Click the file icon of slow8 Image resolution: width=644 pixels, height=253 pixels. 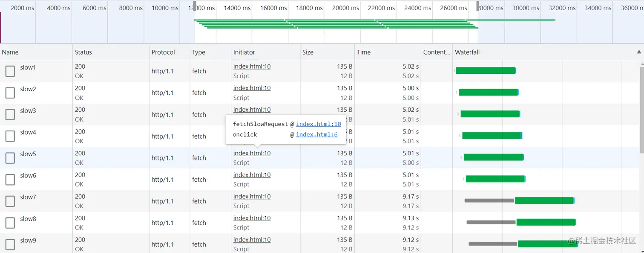[10, 223]
